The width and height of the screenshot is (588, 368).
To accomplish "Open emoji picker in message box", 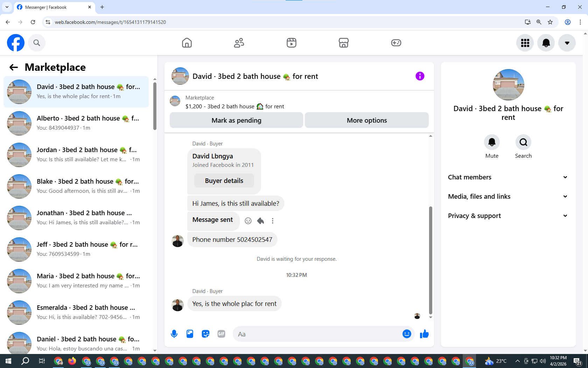I will click(x=407, y=334).
